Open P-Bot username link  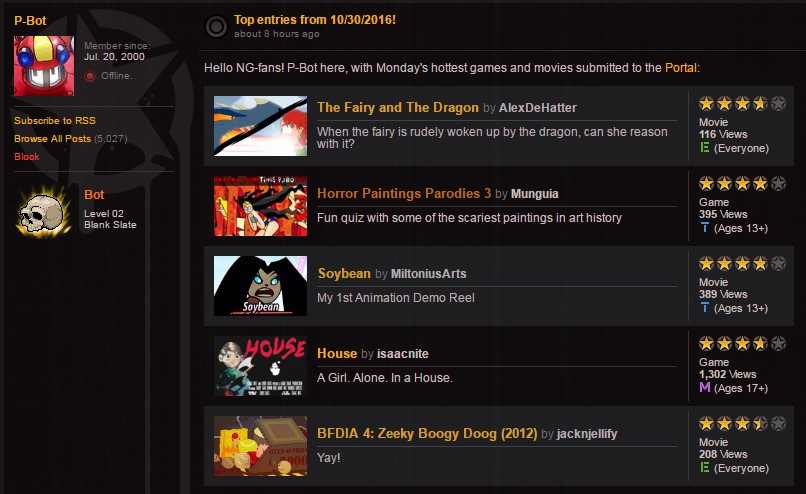coord(30,21)
